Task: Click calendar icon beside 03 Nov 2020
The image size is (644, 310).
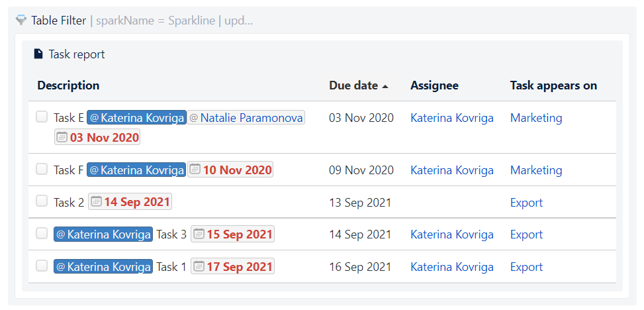Action: [x=61, y=137]
